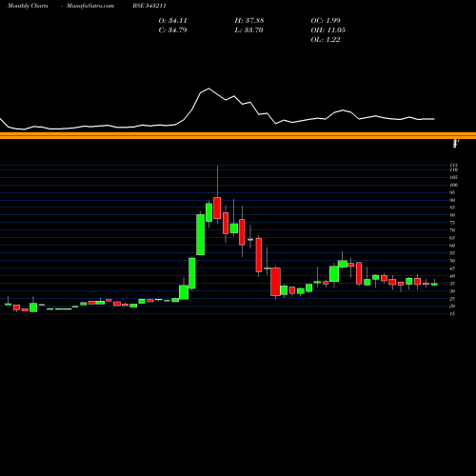Click the red candle with the wick reaching 112
Viewport: 476px width, 476px height.
[217, 208]
